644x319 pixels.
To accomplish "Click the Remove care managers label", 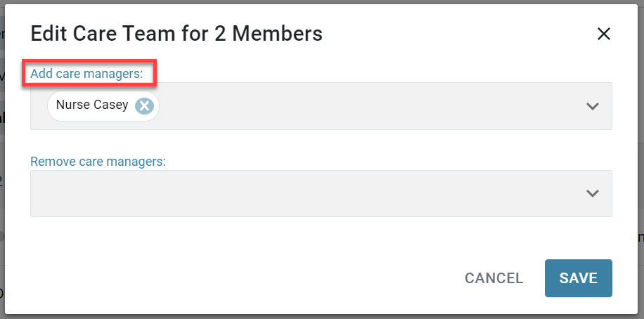I will click(x=98, y=162).
